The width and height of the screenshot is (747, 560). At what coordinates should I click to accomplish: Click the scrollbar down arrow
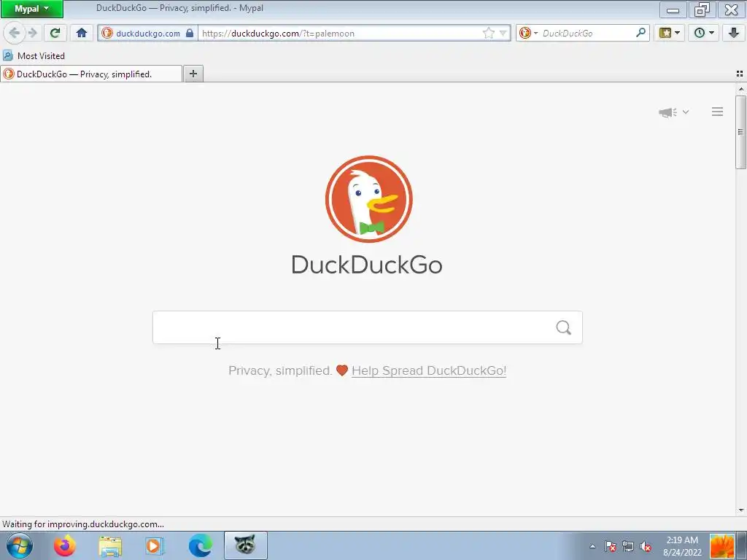point(741,510)
